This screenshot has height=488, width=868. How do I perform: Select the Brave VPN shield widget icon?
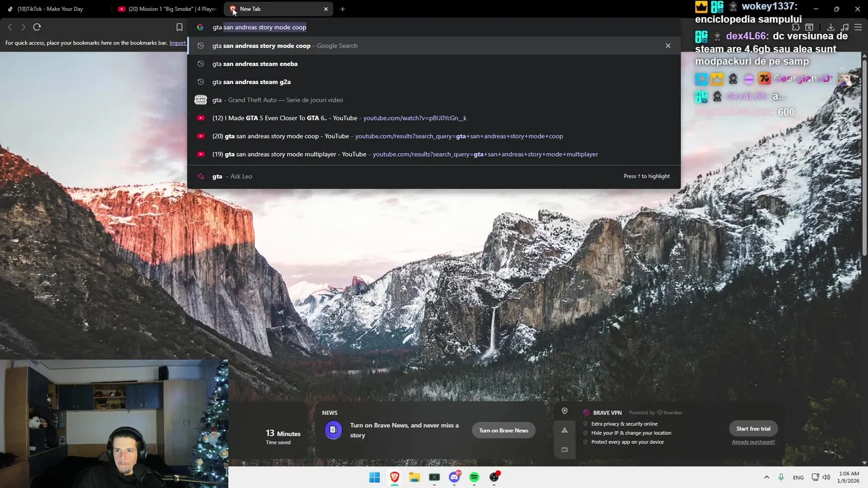click(564, 411)
